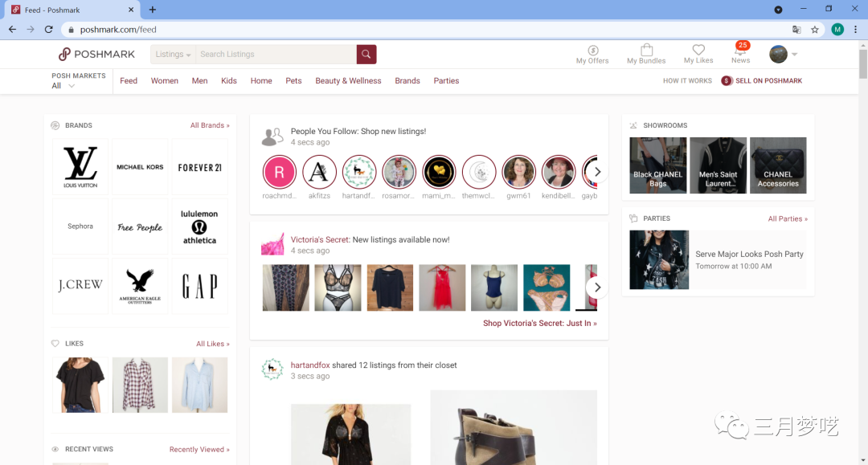This screenshot has width=868, height=465.
Task: Click the Victoria's Secret brand name link
Action: (x=320, y=240)
